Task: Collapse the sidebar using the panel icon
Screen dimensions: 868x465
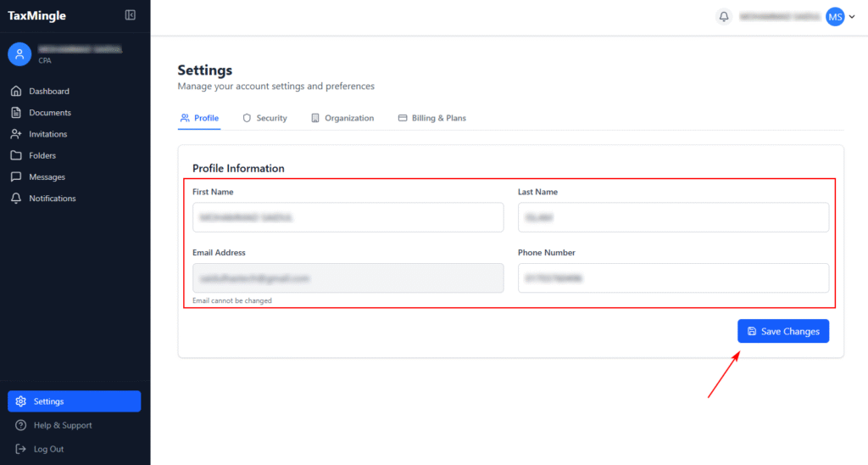Action: coord(130,15)
